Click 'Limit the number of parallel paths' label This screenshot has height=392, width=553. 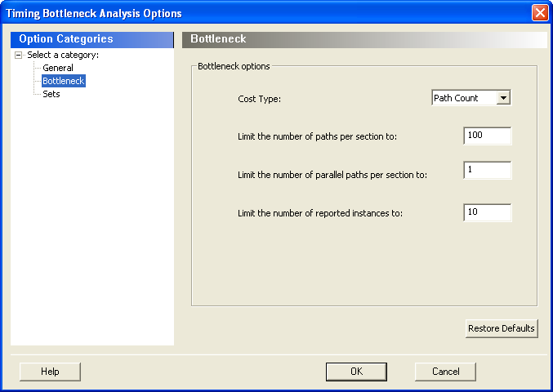(x=332, y=175)
